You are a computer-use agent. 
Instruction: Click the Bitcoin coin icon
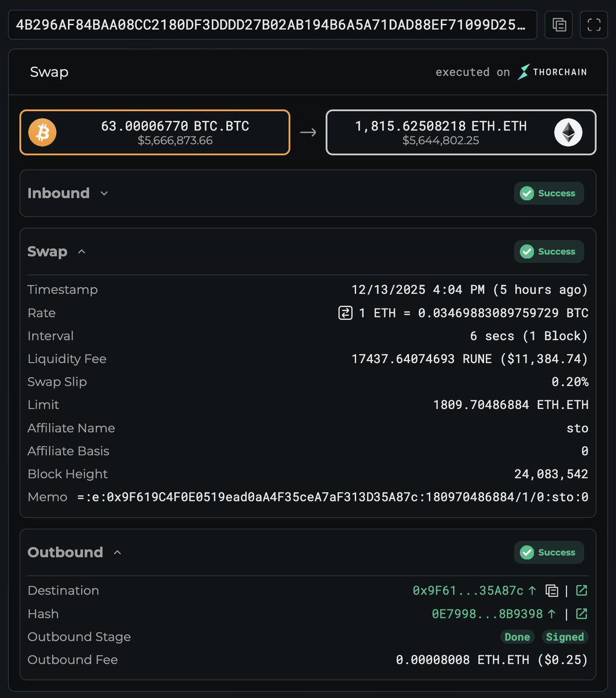click(x=42, y=133)
